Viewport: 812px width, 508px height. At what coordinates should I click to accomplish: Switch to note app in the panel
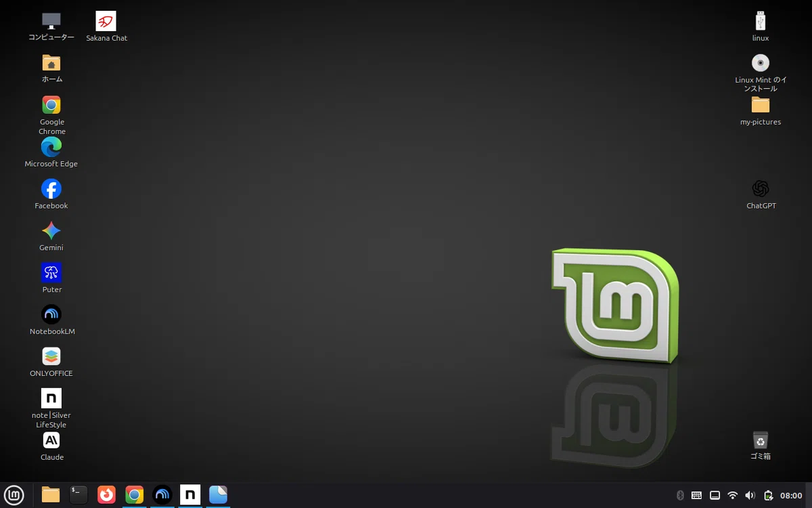pos(190,495)
